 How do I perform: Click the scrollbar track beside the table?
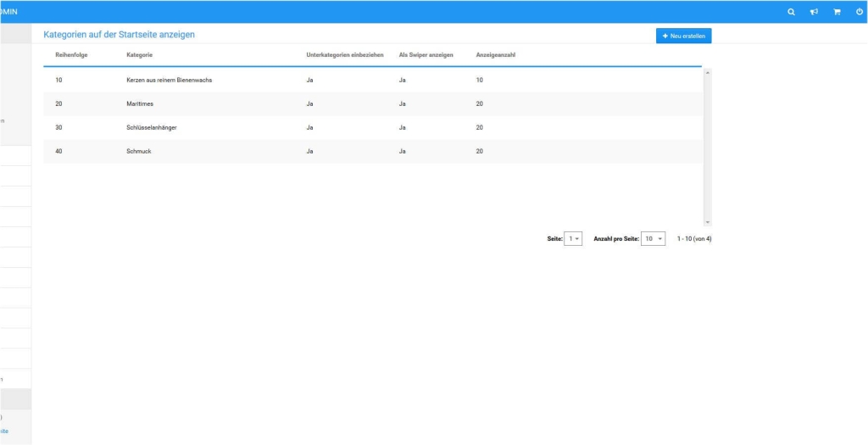coord(708,144)
